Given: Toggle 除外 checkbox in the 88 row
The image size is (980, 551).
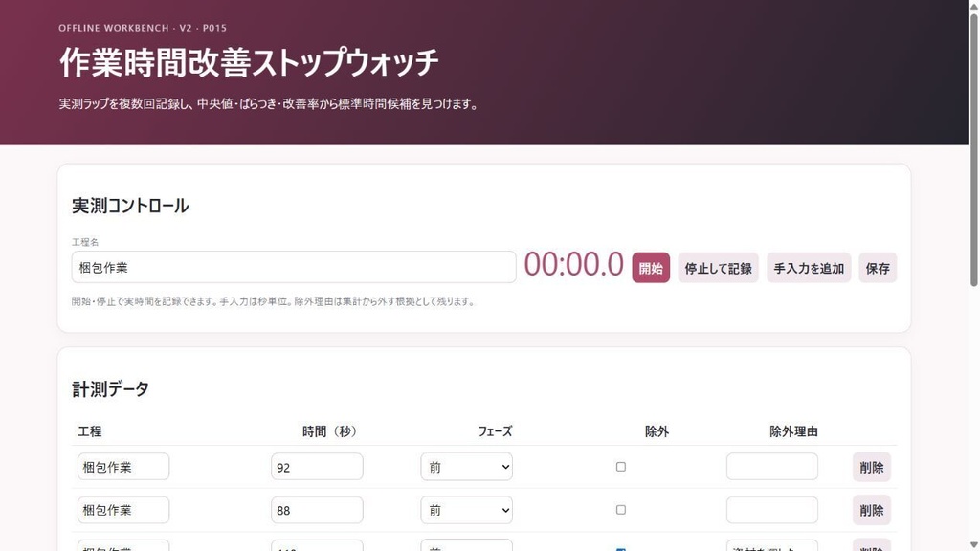Looking at the screenshot, I should click(620, 510).
